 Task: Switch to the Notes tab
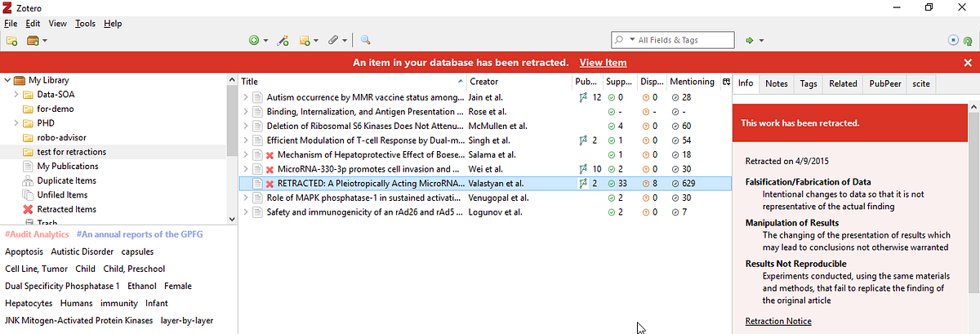point(777,83)
